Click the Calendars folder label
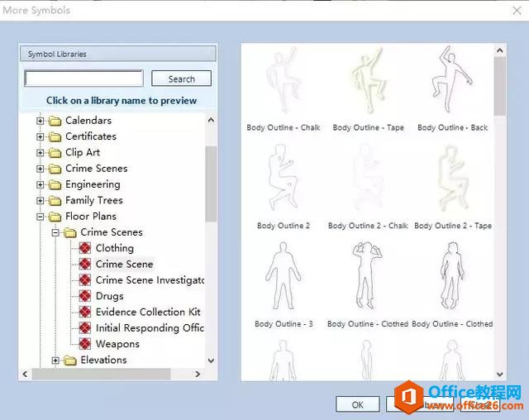529x420 pixels. coord(88,121)
